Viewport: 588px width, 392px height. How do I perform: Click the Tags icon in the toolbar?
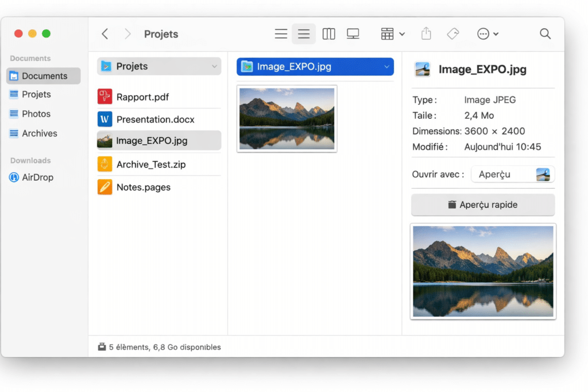pos(453,33)
